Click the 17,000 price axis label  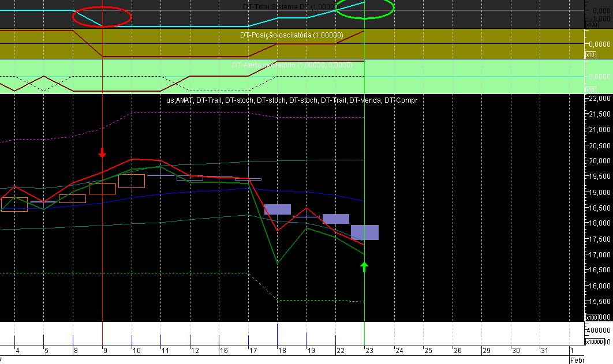click(x=600, y=254)
